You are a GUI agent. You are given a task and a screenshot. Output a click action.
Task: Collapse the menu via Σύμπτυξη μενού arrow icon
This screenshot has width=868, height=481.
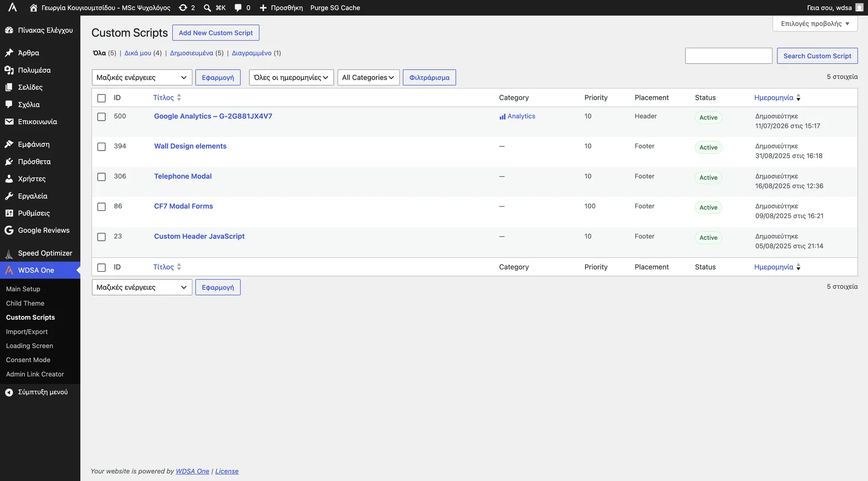tap(9, 392)
